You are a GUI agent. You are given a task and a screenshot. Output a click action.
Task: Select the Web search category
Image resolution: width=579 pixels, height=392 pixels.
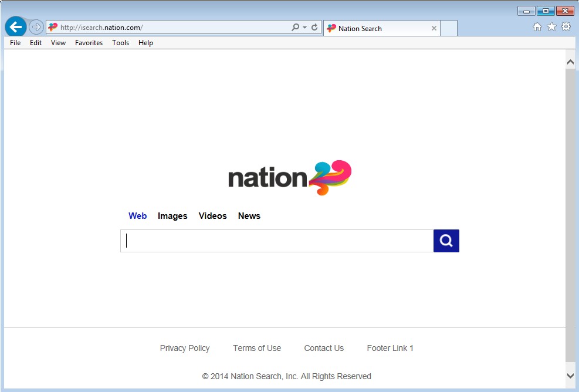click(x=137, y=216)
